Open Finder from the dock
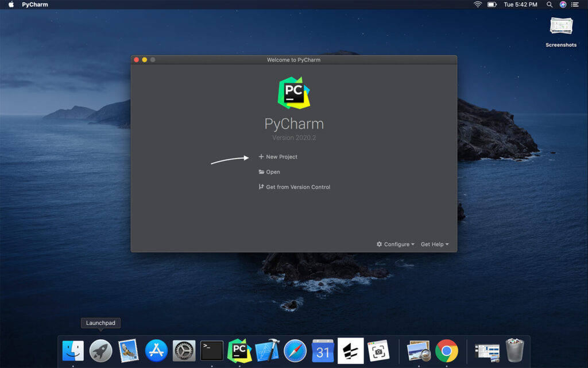588x368 pixels. tap(73, 351)
